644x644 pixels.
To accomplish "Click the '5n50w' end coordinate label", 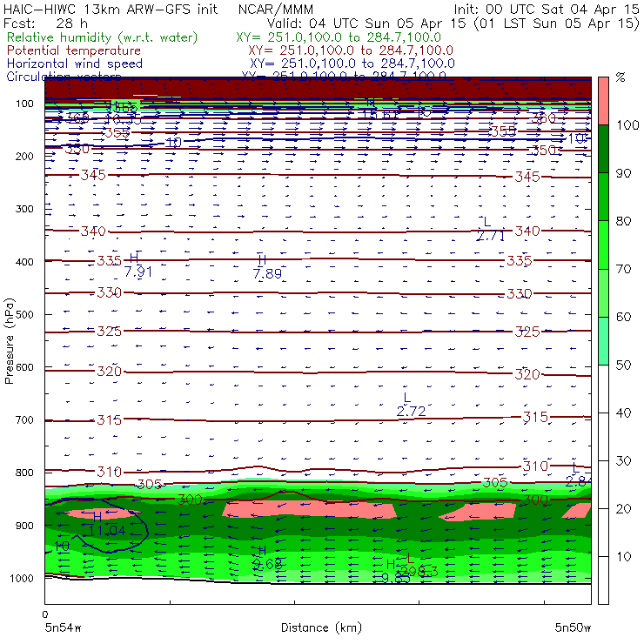I will coord(573,627).
